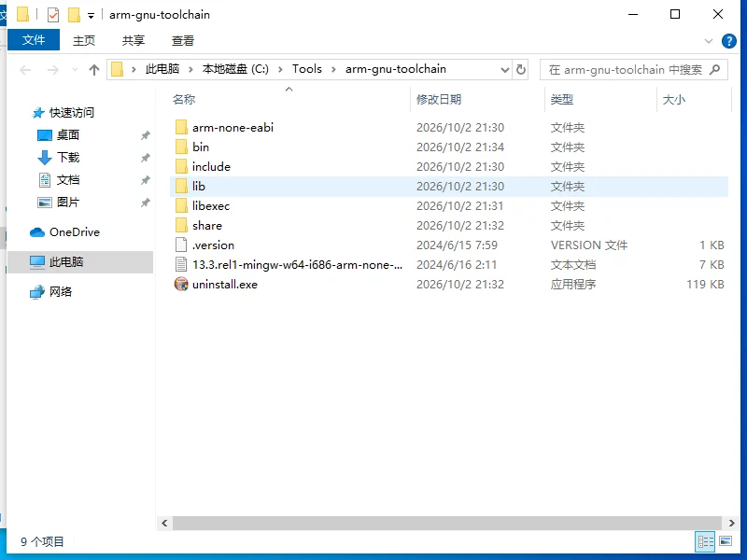Image resolution: width=747 pixels, height=560 pixels.
Task: Open 文档 in the navigation pane
Action: tap(67, 179)
